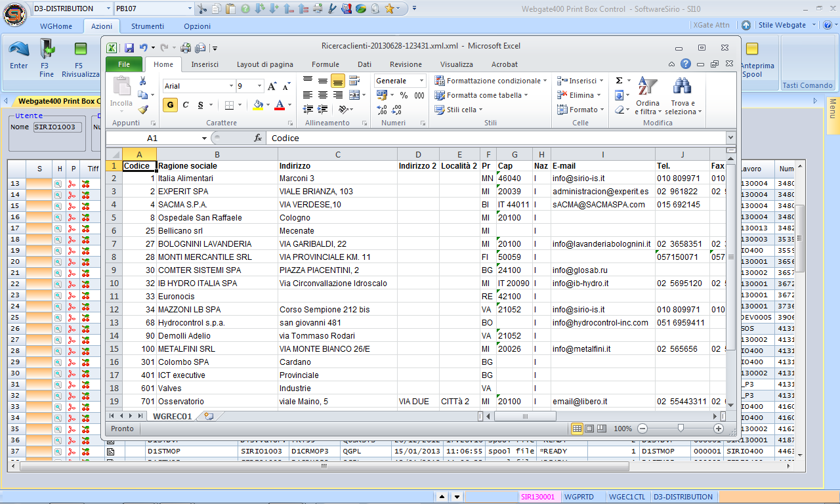Image resolution: width=840 pixels, height=504 pixels.
Task: Open D3-DISTRIBUTION combo box in Webgate
Action: pos(108,9)
